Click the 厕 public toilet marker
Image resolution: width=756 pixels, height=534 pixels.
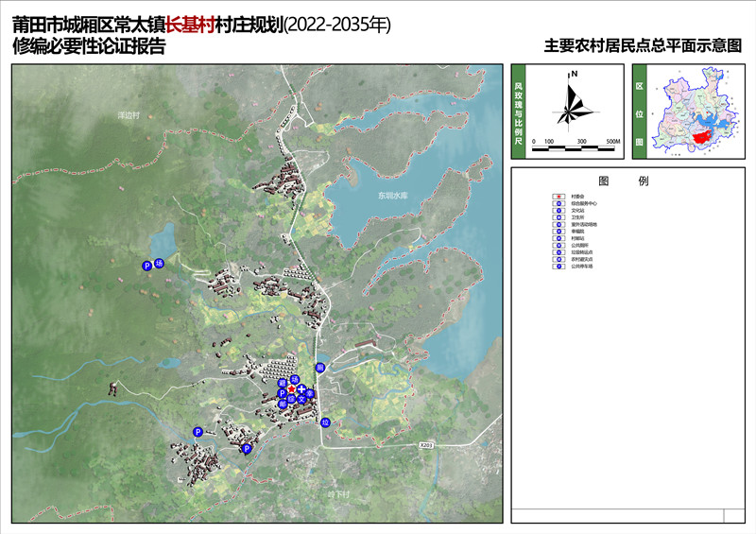point(320,368)
